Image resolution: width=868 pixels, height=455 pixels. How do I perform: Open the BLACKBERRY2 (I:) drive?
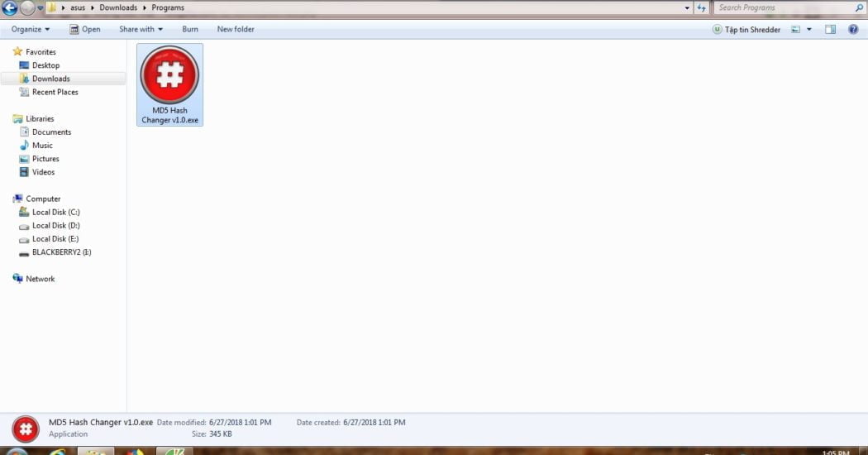[x=61, y=251]
